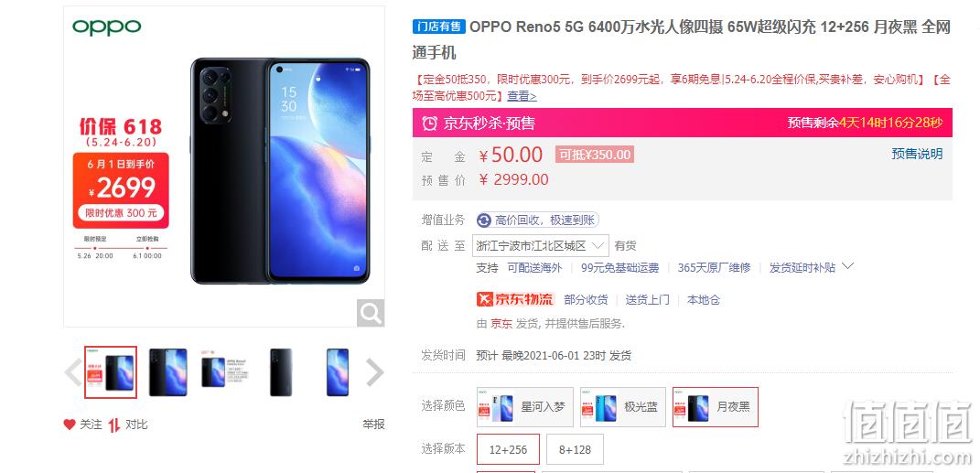
Task: Click the high-price recycle icon badge
Action: pos(484,220)
